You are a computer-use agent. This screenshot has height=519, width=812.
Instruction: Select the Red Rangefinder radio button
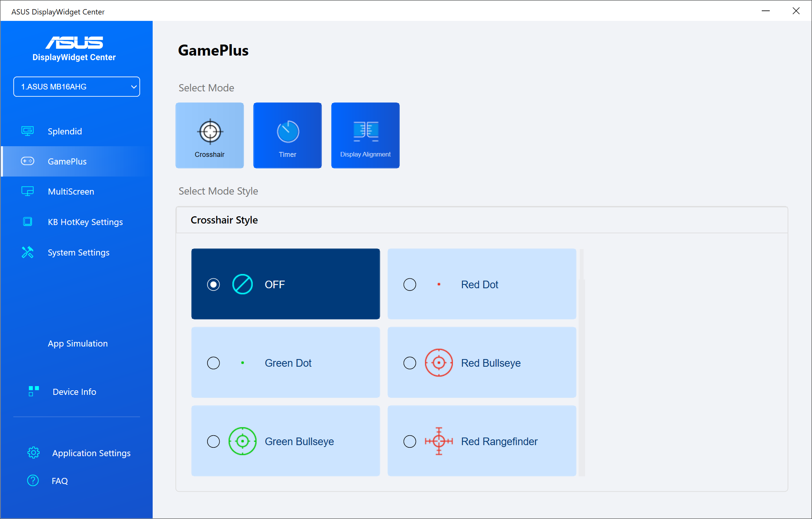coord(410,441)
